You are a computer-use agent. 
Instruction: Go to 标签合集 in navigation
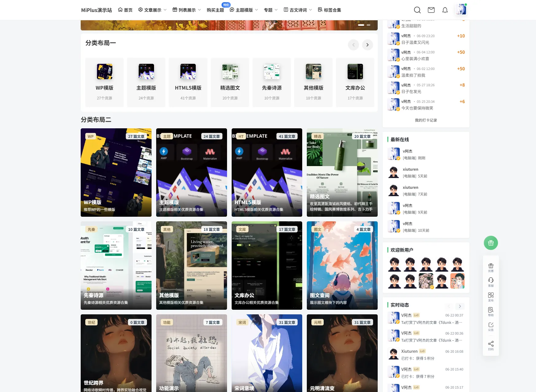pyautogui.click(x=330, y=10)
